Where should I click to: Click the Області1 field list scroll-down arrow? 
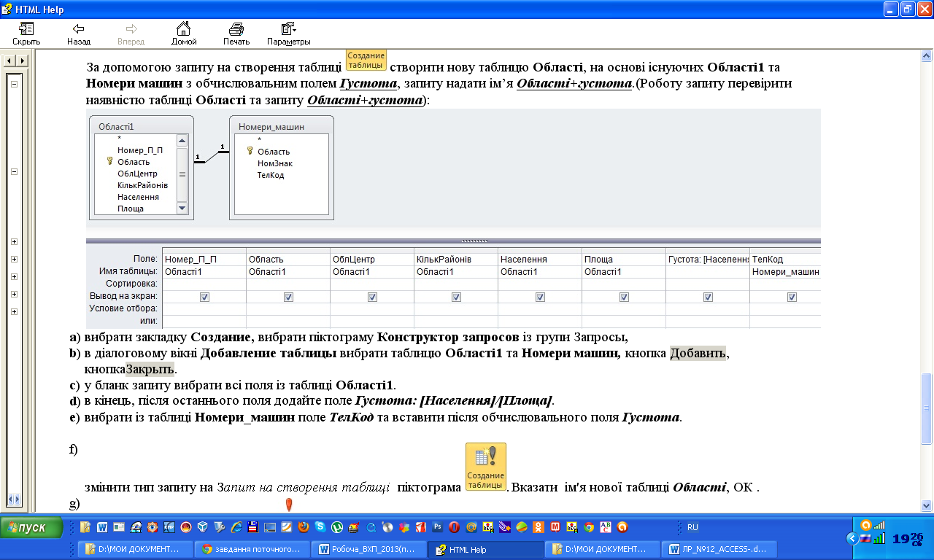click(x=182, y=209)
